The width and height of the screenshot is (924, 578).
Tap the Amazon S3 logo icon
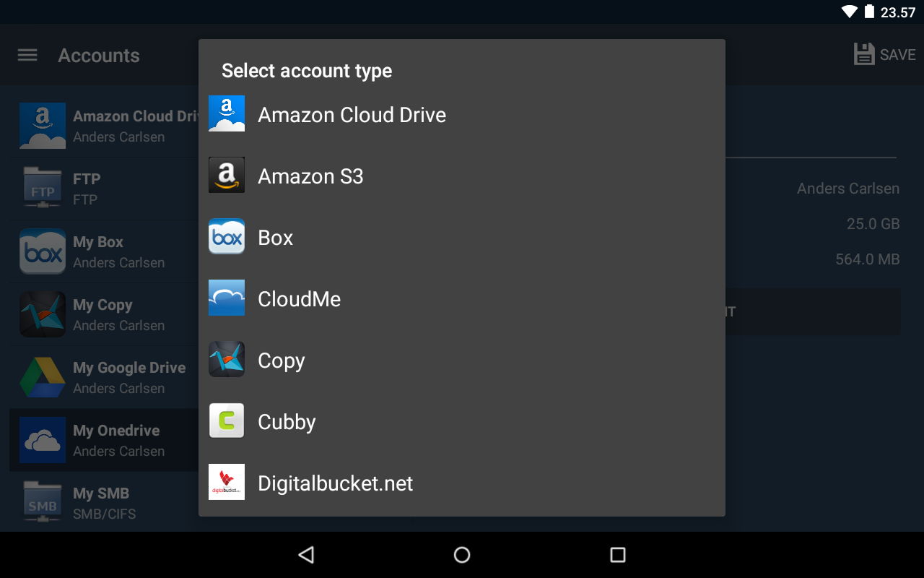tap(227, 175)
